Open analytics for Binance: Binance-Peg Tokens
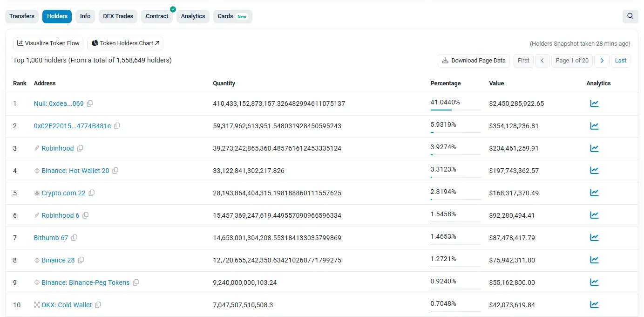The height and width of the screenshot is (317, 644). pos(594,282)
